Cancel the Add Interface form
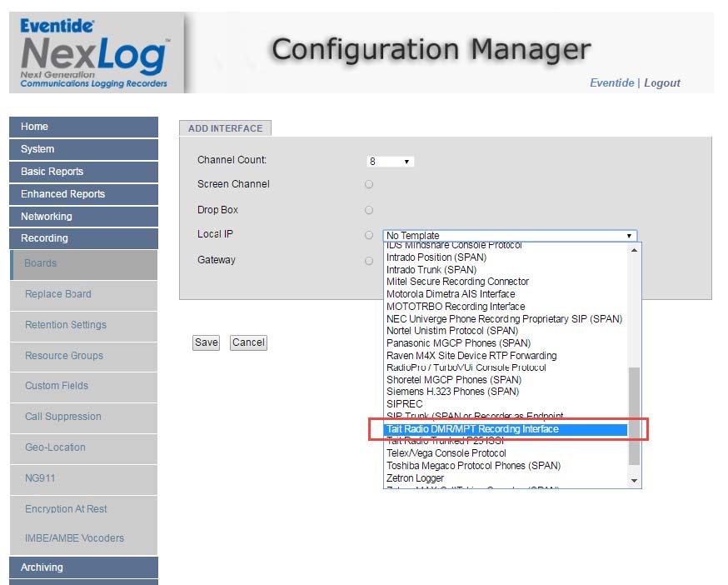Viewport: 728px width, 585px height. [x=248, y=342]
